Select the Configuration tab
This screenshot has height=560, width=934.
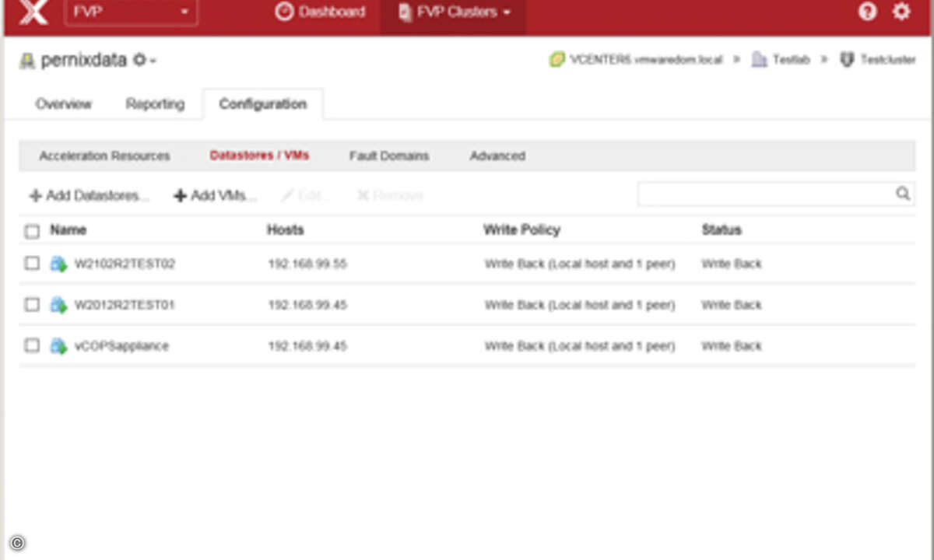pos(263,104)
